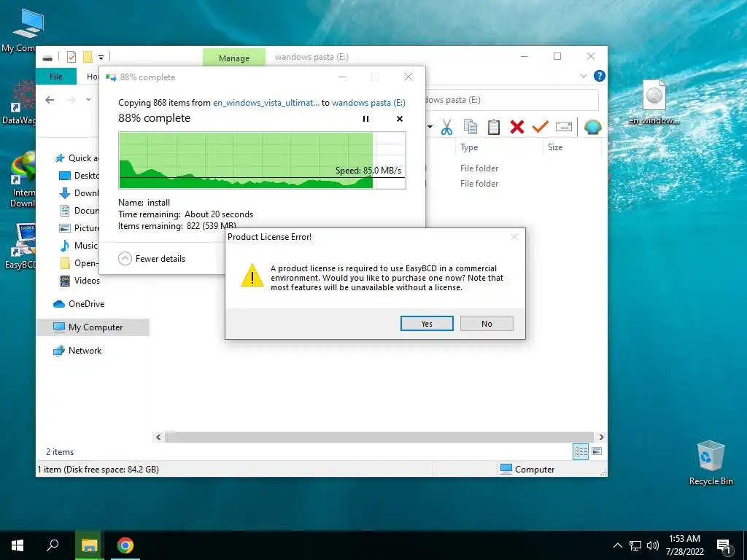Open Internet Download Manager desktop shortcut
747x560 pixels.
[x=21, y=180]
